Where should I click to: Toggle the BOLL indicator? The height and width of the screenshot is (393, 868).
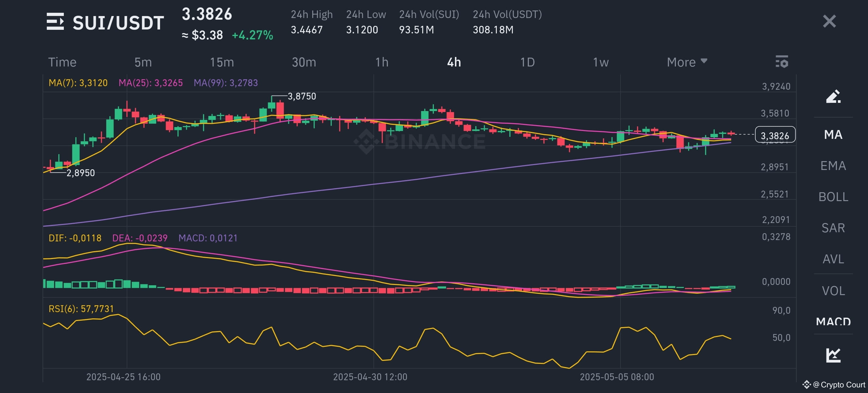click(833, 196)
